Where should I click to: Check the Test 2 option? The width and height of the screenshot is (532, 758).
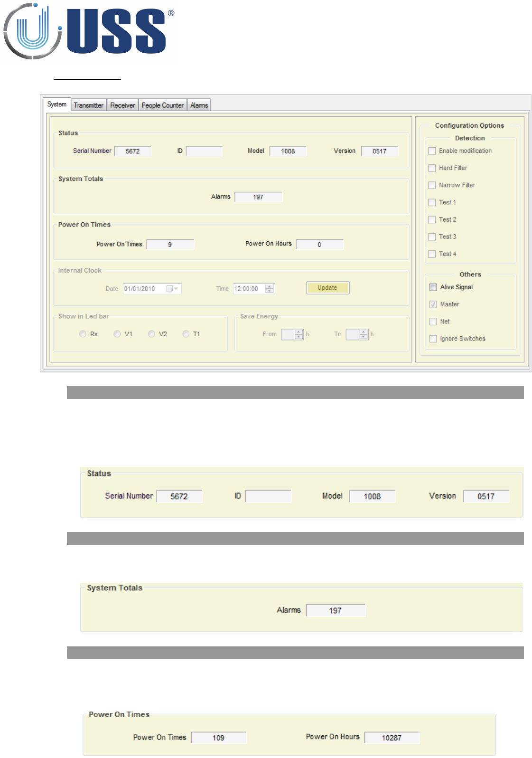click(432, 219)
